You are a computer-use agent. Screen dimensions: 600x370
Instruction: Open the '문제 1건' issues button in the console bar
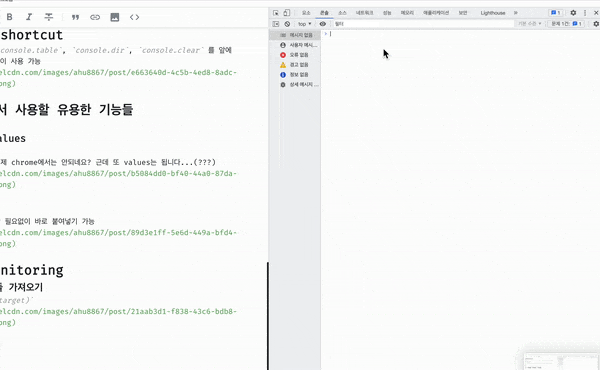(566, 24)
